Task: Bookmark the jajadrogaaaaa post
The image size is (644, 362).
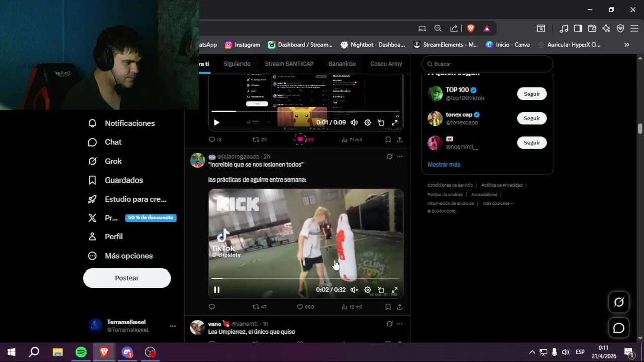Action: click(388, 307)
